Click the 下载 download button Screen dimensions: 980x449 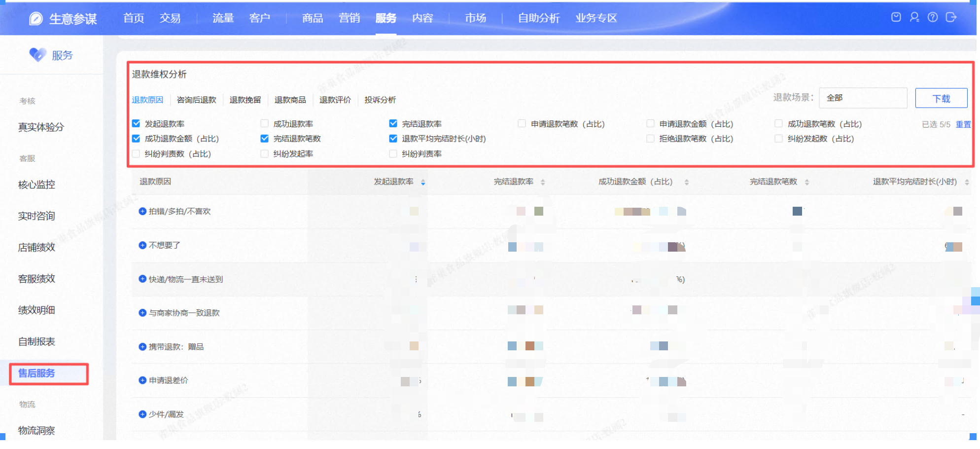coord(941,98)
